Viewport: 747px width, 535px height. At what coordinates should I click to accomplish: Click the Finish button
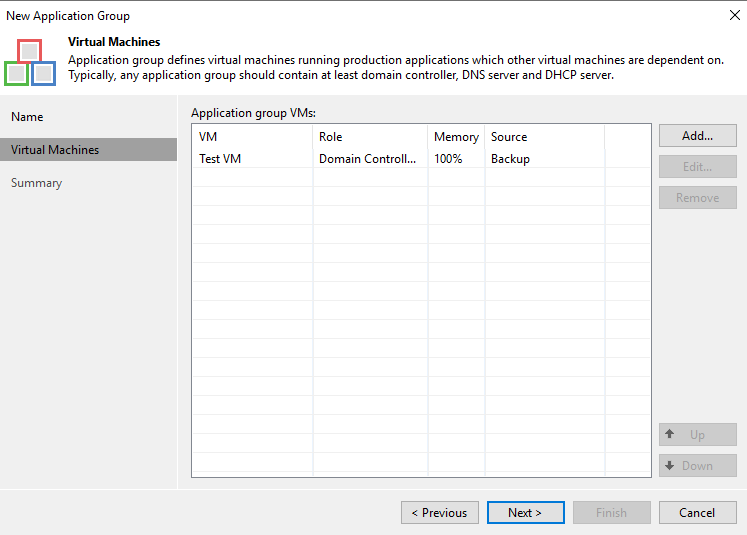click(x=612, y=513)
